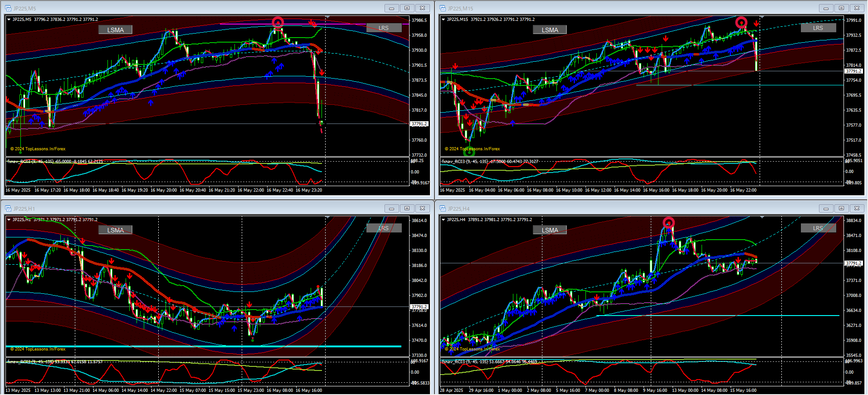This screenshot has width=868, height=395.
Task: Toggle LRS on the M15 chart
Action: 818,28
